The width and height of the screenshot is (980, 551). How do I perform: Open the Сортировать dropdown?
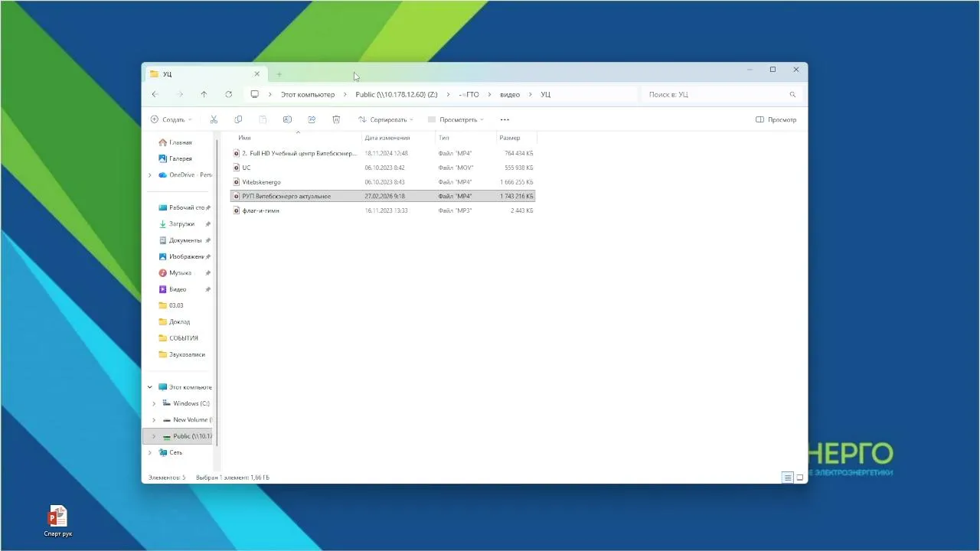(386, 119)
